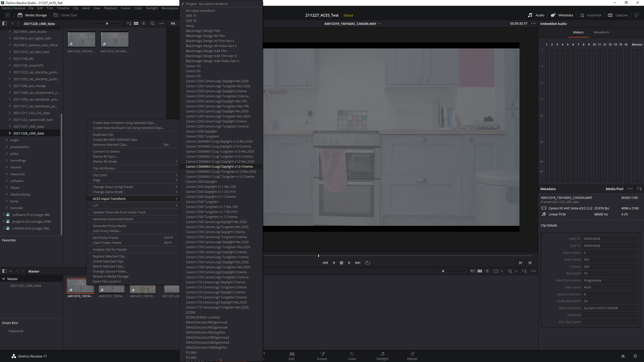Switch to the Color page

tap(352, 356)
